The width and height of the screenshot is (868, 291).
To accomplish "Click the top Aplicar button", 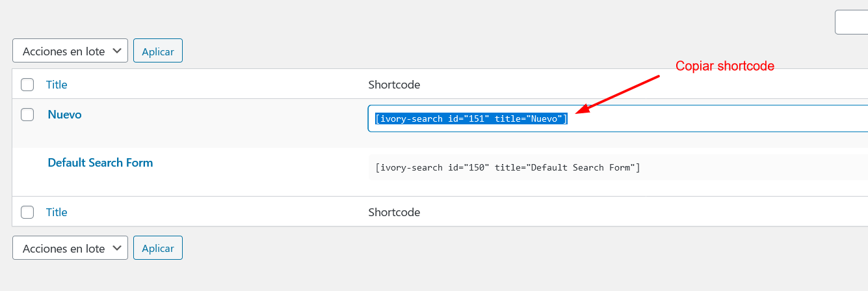I will click(x=158, y=51).
